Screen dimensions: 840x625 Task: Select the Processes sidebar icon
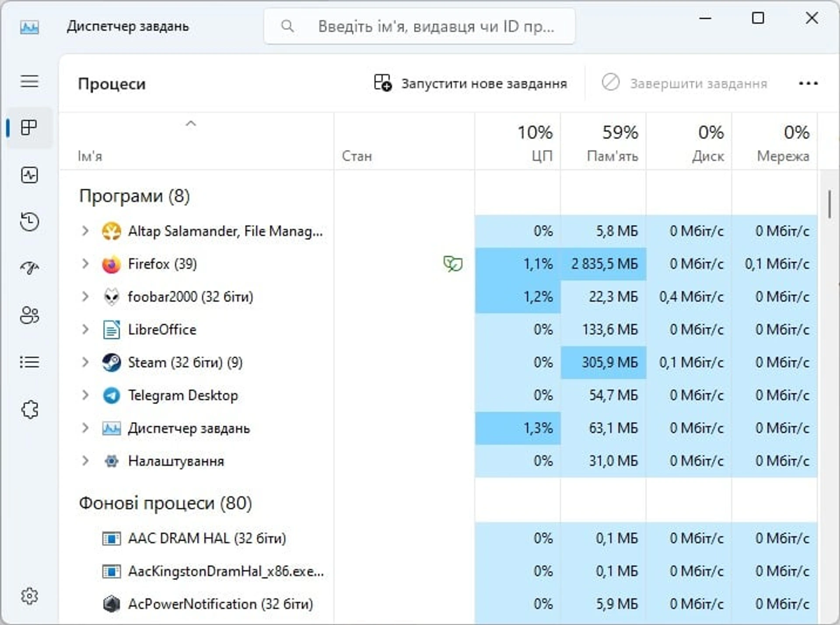pos(29,128)
